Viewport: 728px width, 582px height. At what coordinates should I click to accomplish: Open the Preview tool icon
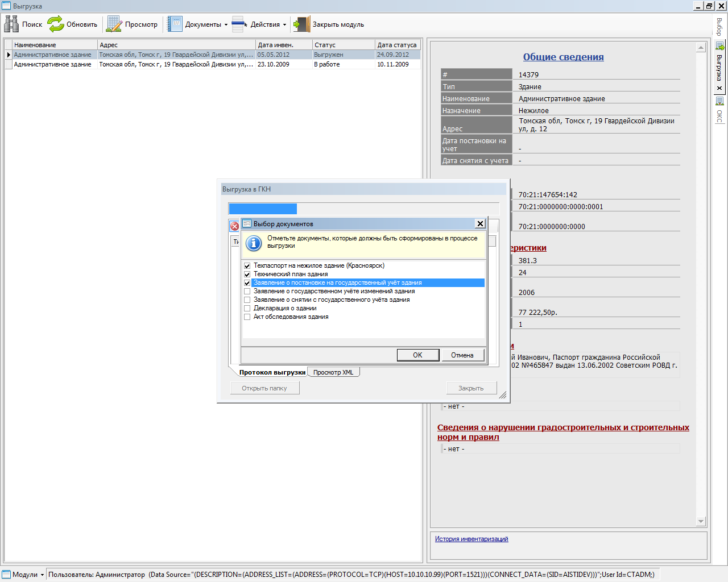(x=114, y=24)
